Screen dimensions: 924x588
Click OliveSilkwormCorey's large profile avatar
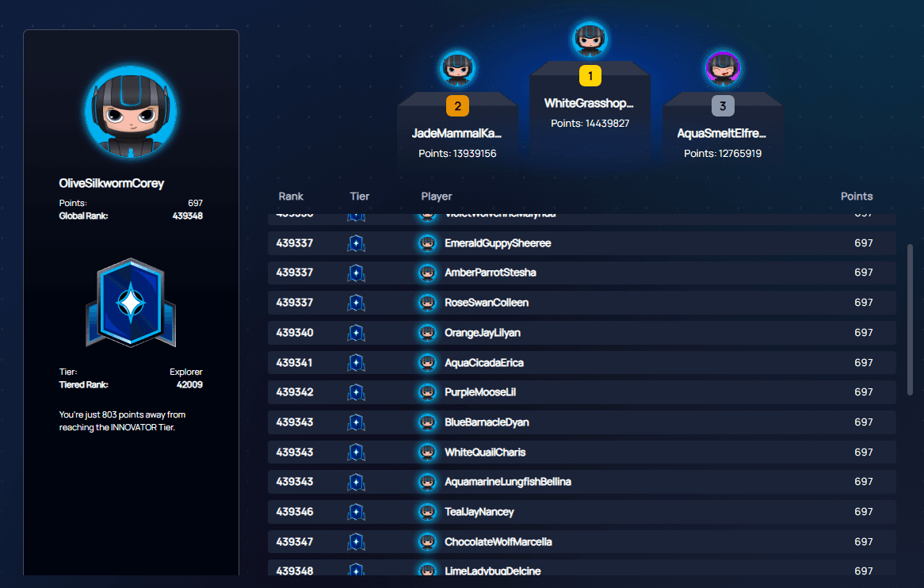pos(131,113)
